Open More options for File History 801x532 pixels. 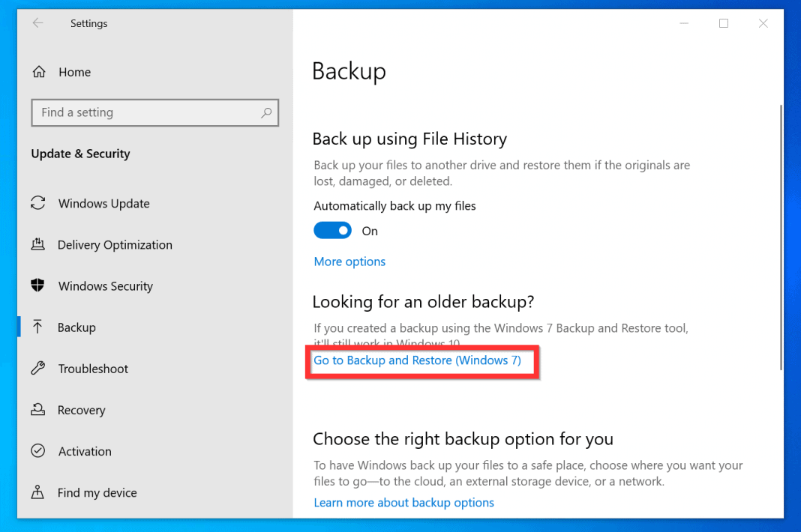click(349, 261)
